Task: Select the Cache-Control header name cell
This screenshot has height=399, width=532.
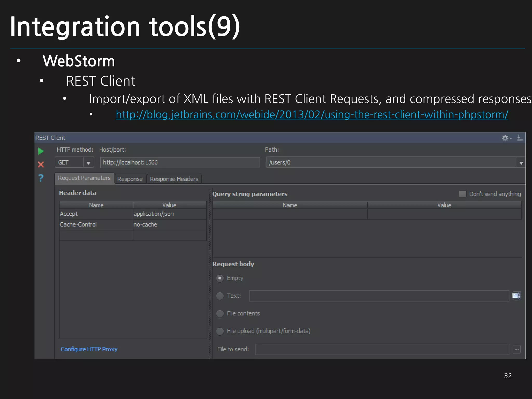Action: (96, 225)
